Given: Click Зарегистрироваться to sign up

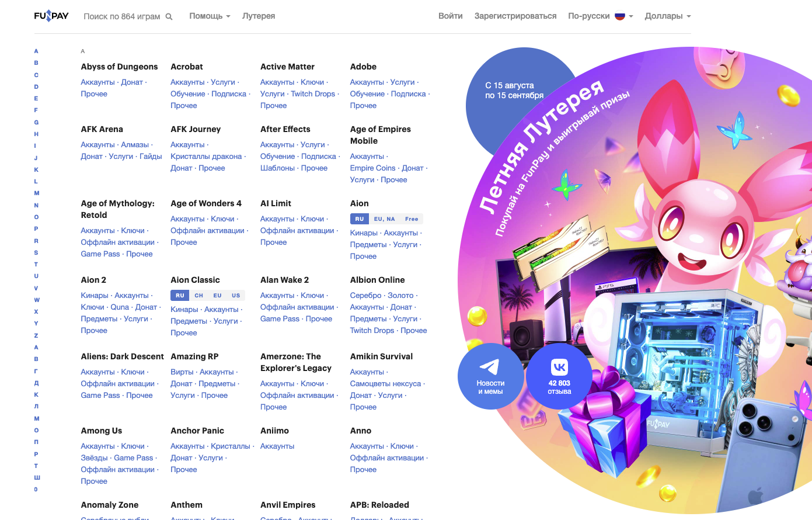Looking at the screenshot, I should 515,16.
